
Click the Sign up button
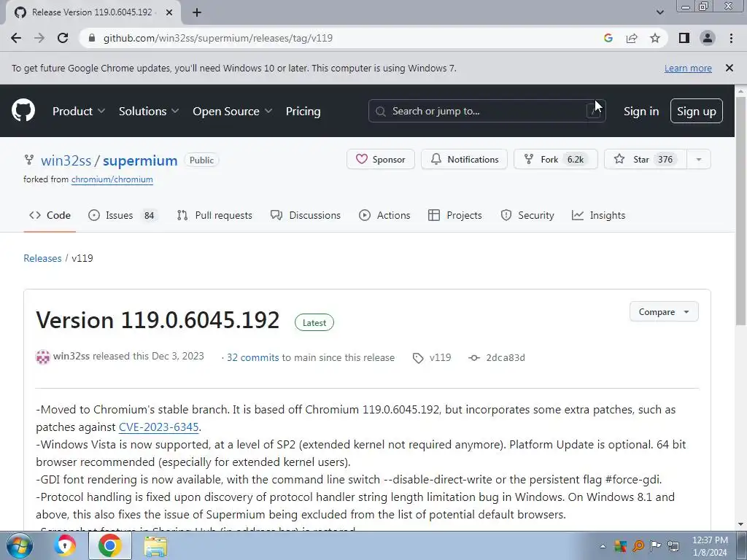pyautogui.click(x=696, y=111)
